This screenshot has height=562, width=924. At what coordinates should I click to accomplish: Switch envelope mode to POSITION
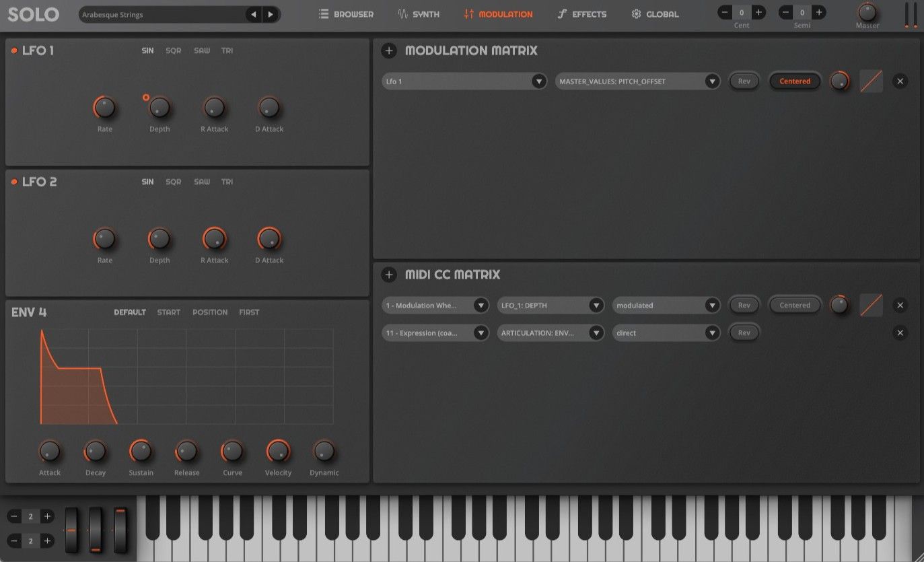click(210, 312)
